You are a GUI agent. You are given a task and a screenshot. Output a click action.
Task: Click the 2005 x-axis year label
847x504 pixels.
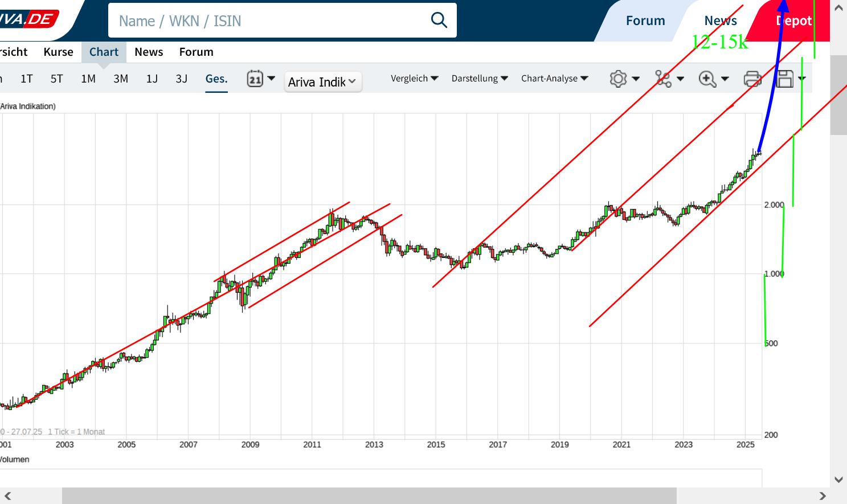pos(126,445)
